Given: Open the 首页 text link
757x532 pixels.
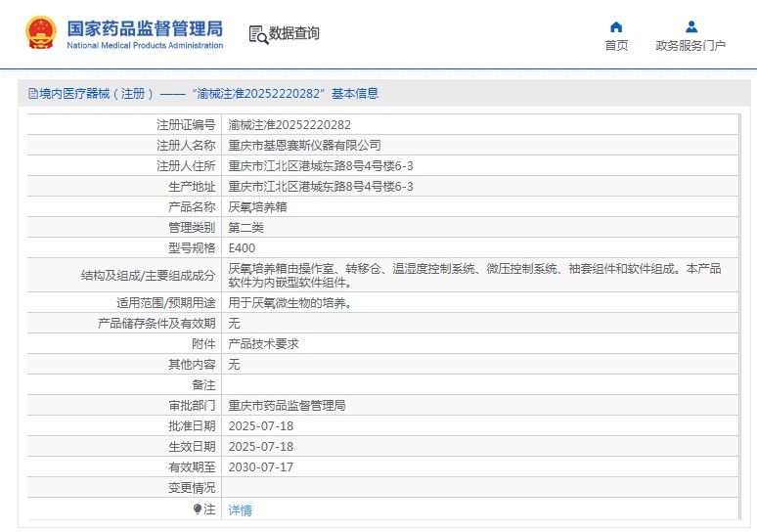Looking at the screenshot, I should 616,45.
